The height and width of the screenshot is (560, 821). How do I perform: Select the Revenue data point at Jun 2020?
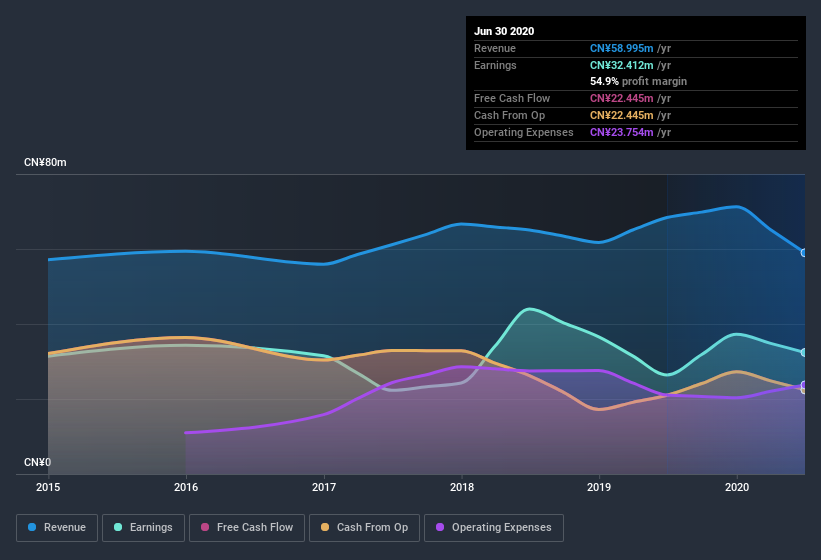click(x=804, y=253)
